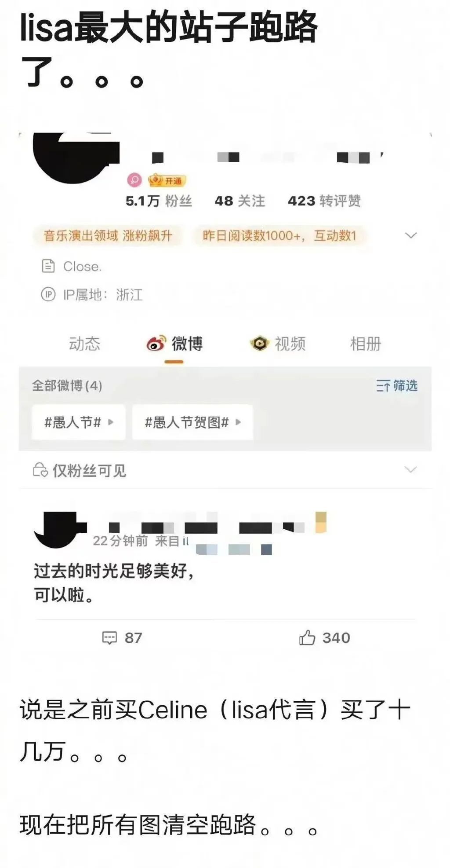Like the post with thumbs-up 340
The height and width of the screenshot is (868, 450).
pyautogui.click(x=307, y=637)
